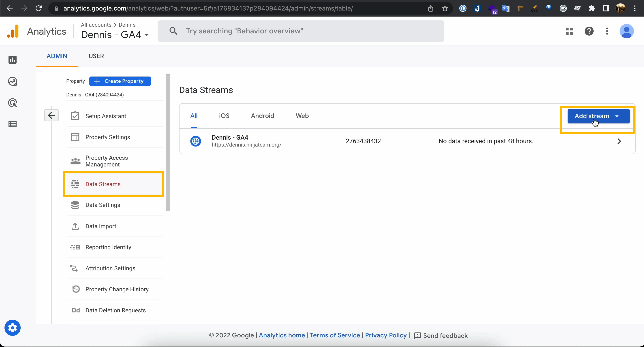This screenshot has height=347, width=644.
Task: Select the All streams tab
Action: 194,116
